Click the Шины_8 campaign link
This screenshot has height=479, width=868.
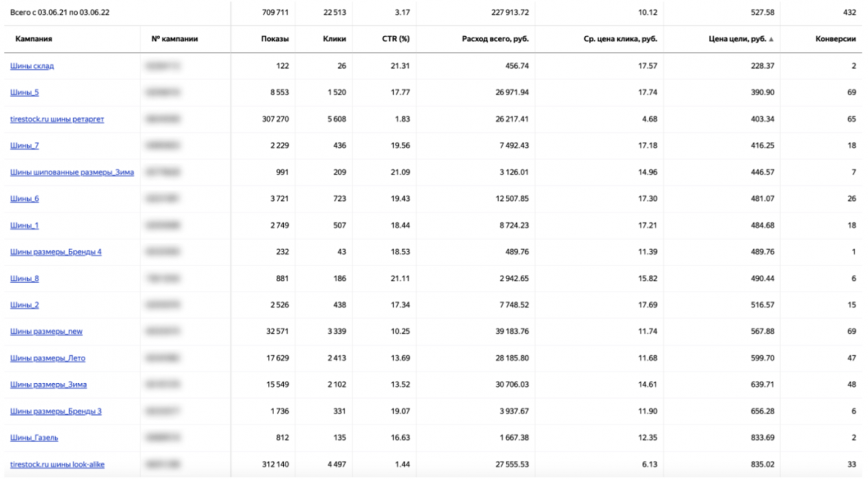click(x=25, y=279)
